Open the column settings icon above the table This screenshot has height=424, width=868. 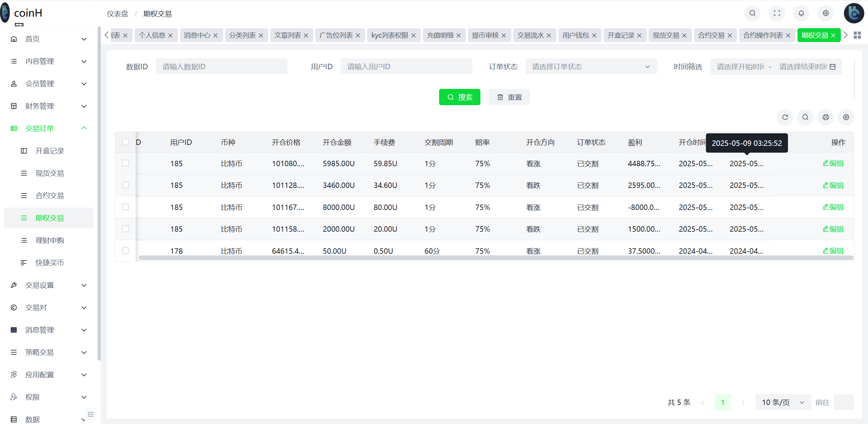point(846,117)
